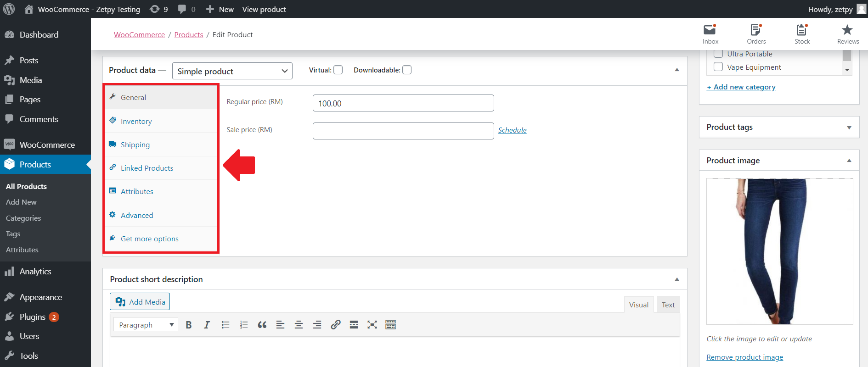
Task: Open Plugins in the sidebar
Action: (45, 317)
